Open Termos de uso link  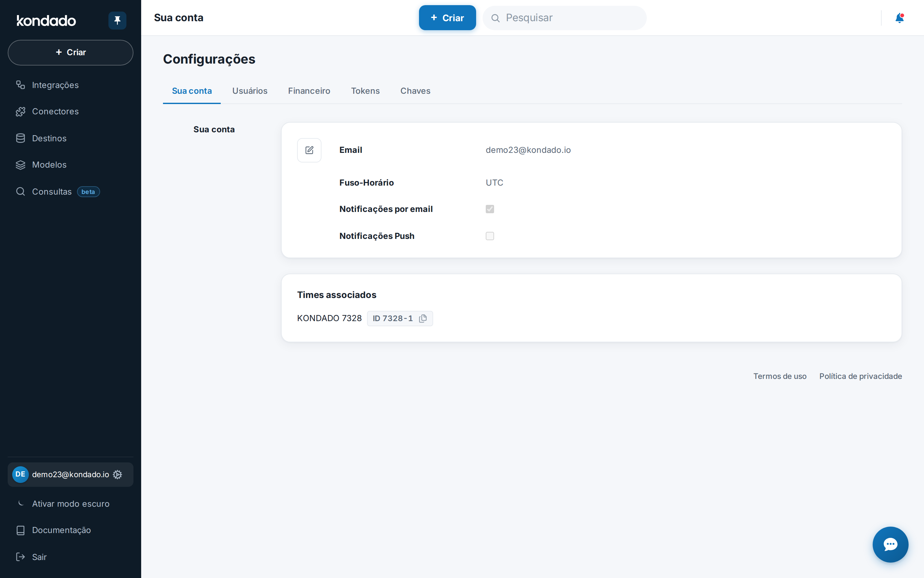[x=780, y=376]
